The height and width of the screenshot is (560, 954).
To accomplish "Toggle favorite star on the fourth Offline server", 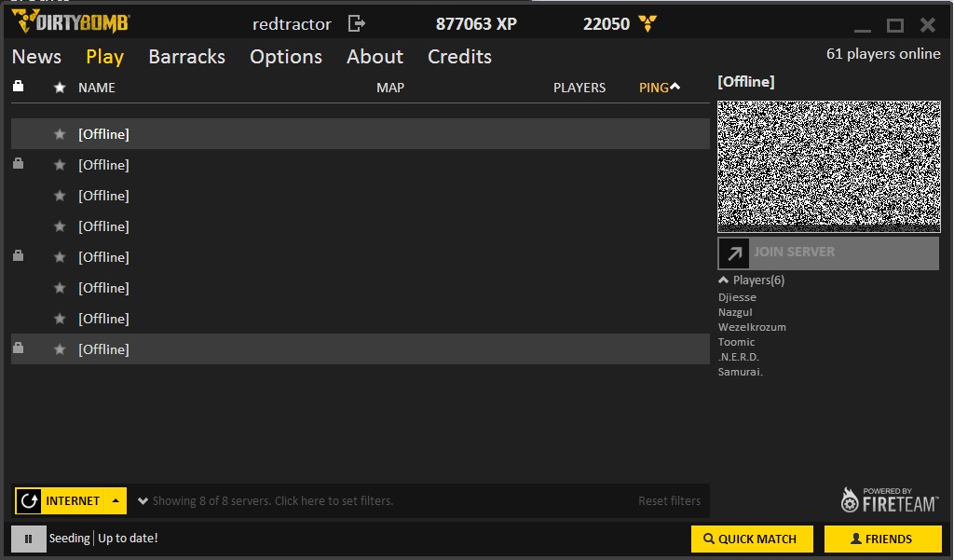I will [x=60, y=226].
